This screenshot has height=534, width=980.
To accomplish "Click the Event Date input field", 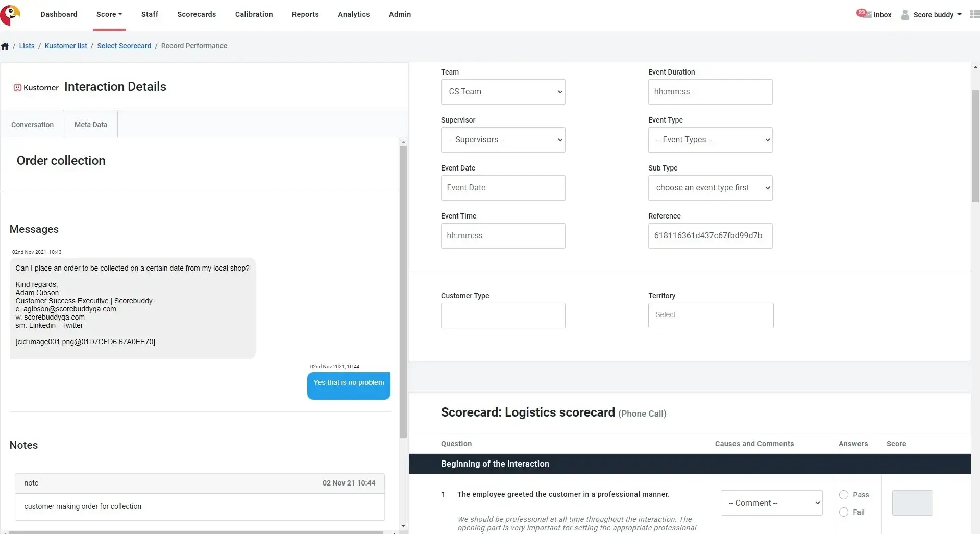I will [x=503, y=188].
